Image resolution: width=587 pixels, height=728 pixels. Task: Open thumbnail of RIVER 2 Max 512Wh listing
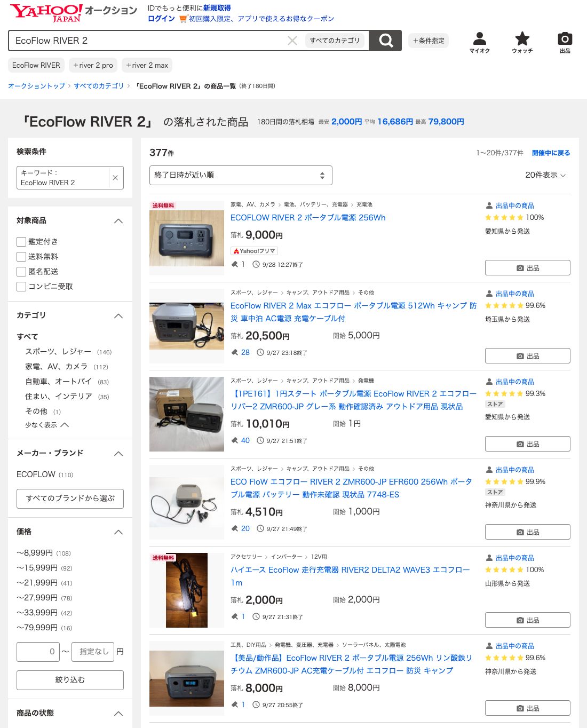click(x=187, y=326)
